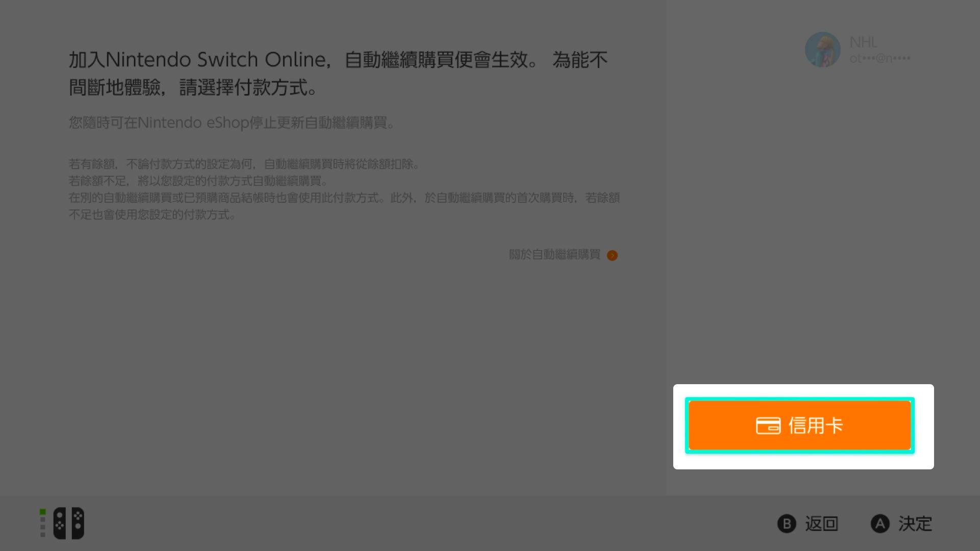Click the player indicator lights beside the Joy-Con
Image resolution: width=980 pixels, height=551 pixels.
coord(43,523)
